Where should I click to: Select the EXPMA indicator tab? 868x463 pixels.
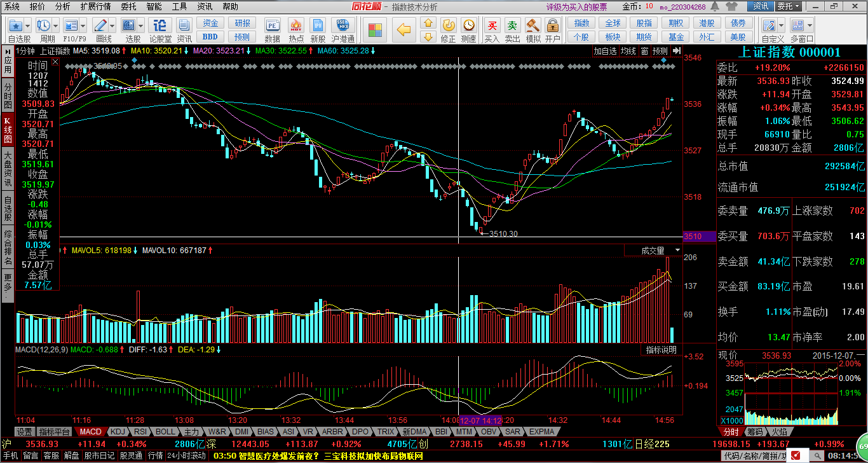[541, 431]
